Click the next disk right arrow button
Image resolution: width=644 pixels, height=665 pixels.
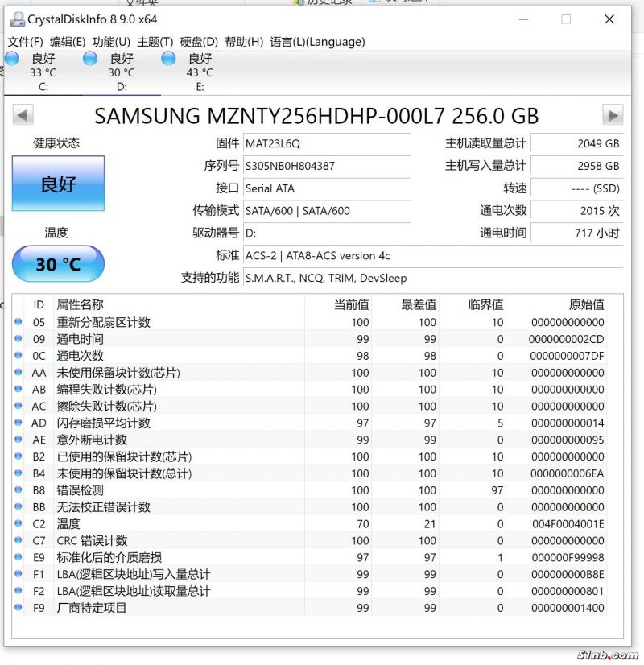(x=613, y=115)
